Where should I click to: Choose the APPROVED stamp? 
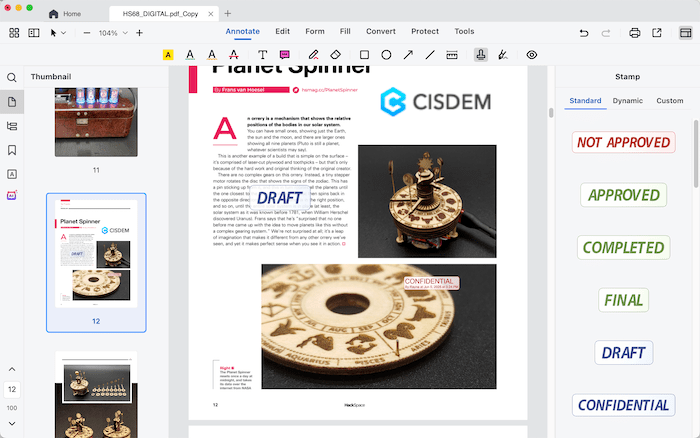(x=623, y=195)
